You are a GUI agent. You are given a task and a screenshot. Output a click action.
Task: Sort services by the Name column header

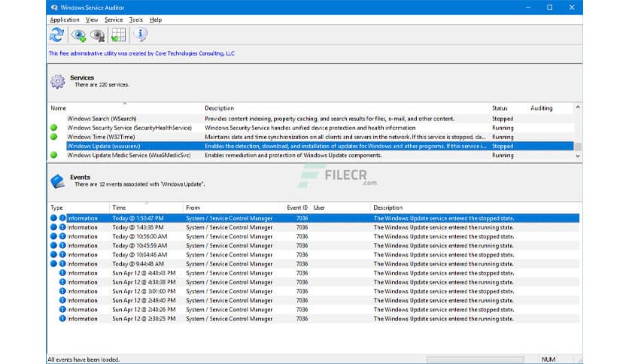click(x=124, y=108)
